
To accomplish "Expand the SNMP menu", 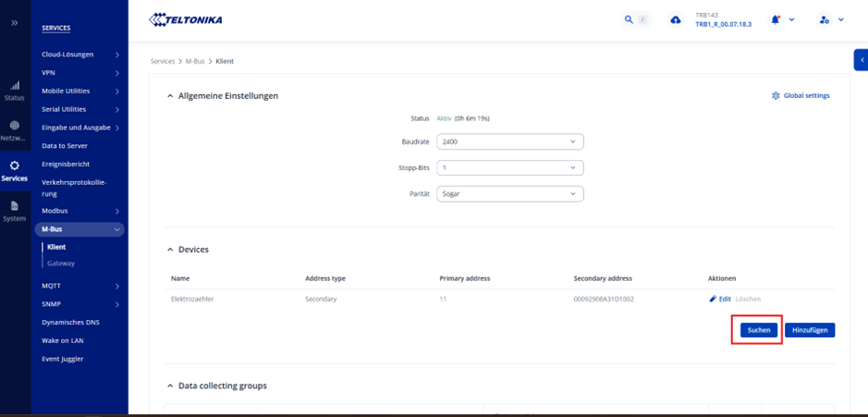I will pyautogui.click(x=80, y=304).
